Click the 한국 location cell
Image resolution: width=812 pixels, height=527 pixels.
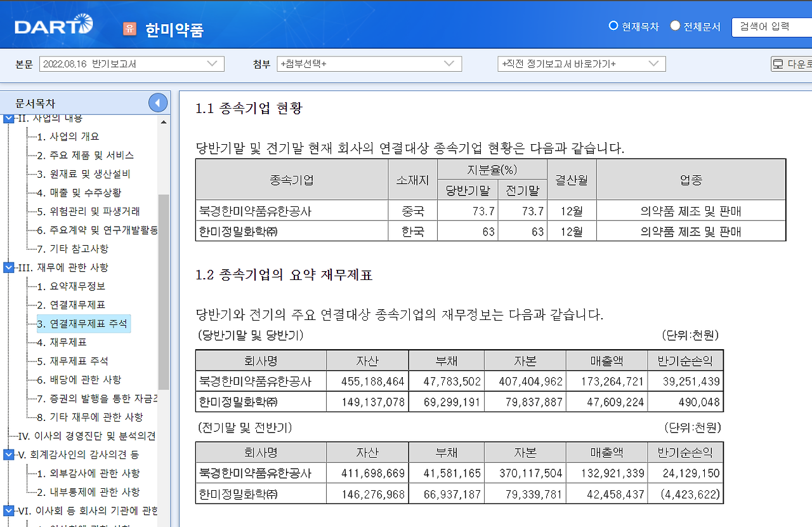(413, 232)
